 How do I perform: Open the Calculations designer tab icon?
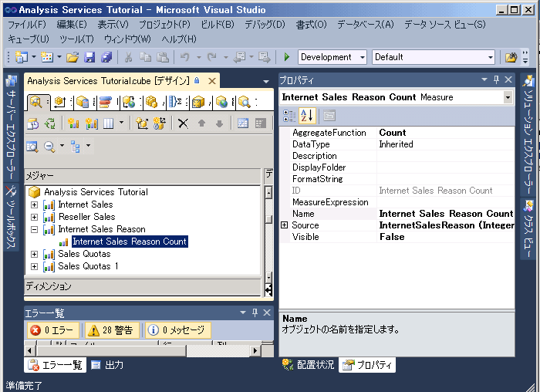click(x=83, y=102)
